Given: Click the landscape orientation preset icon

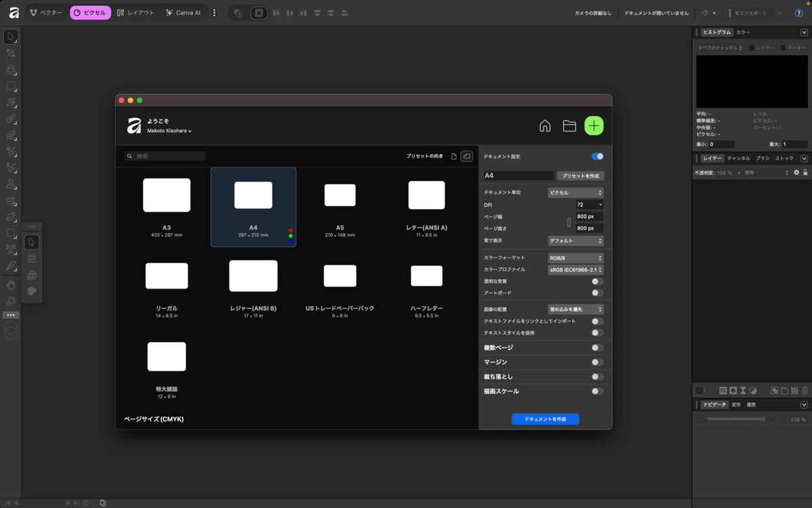Looking at the screenshot, I should [466, 156].
